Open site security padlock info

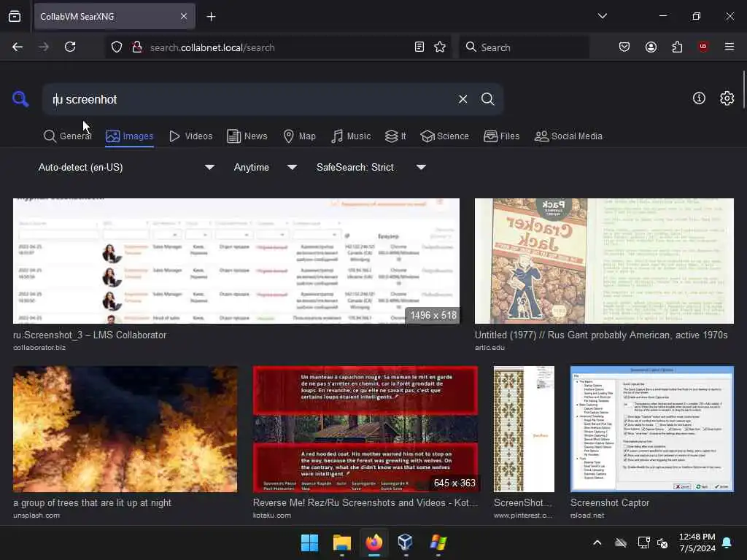136,47
